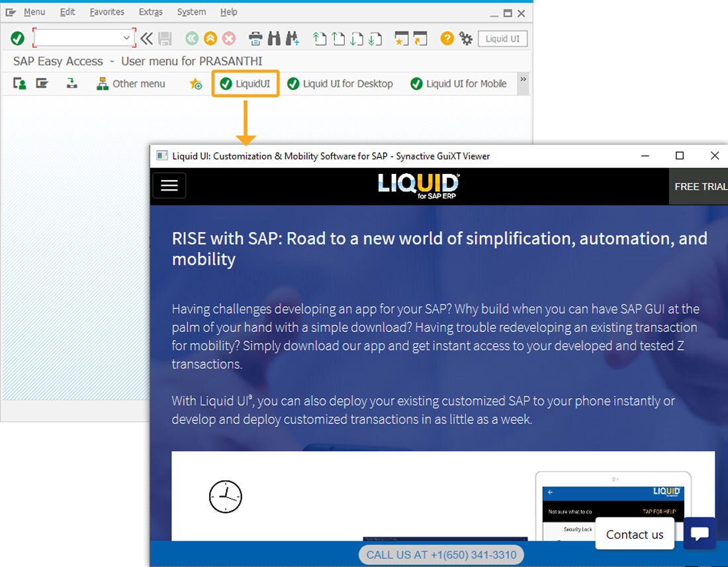Viewport: 728px width, 567px height.
Task: Click the Generate Shortcut icon
Action: point(420,38)
